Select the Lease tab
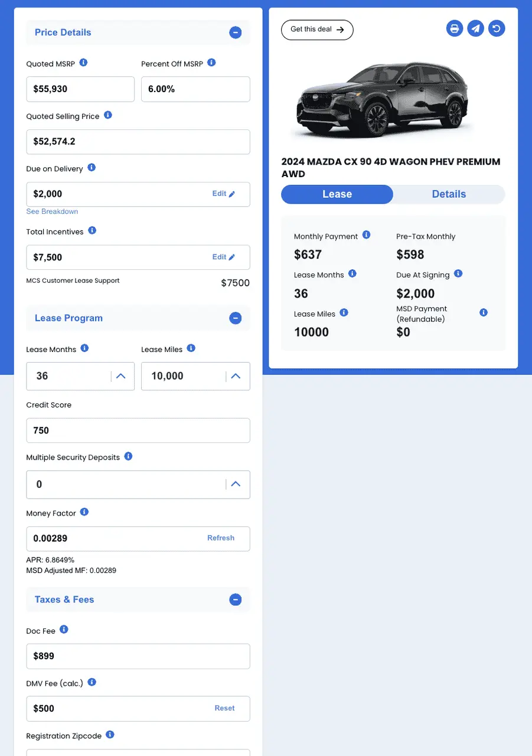The image size is (532, 756). (x=337, y=194)
